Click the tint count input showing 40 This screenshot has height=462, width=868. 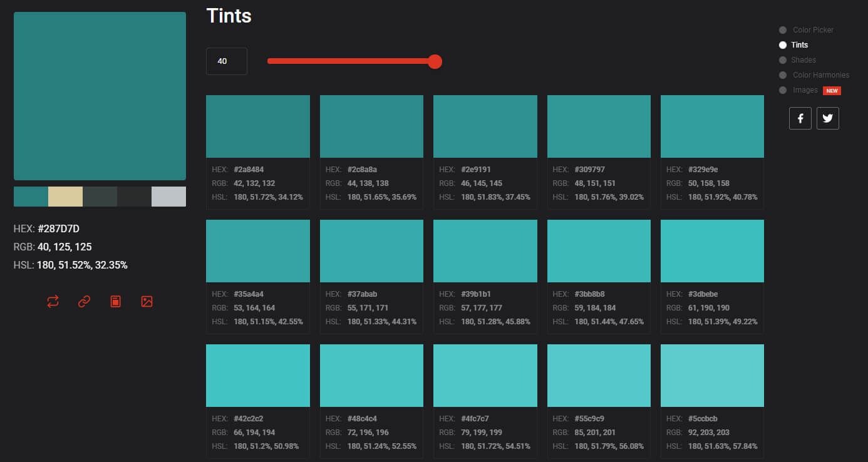[x=226, y=61]
